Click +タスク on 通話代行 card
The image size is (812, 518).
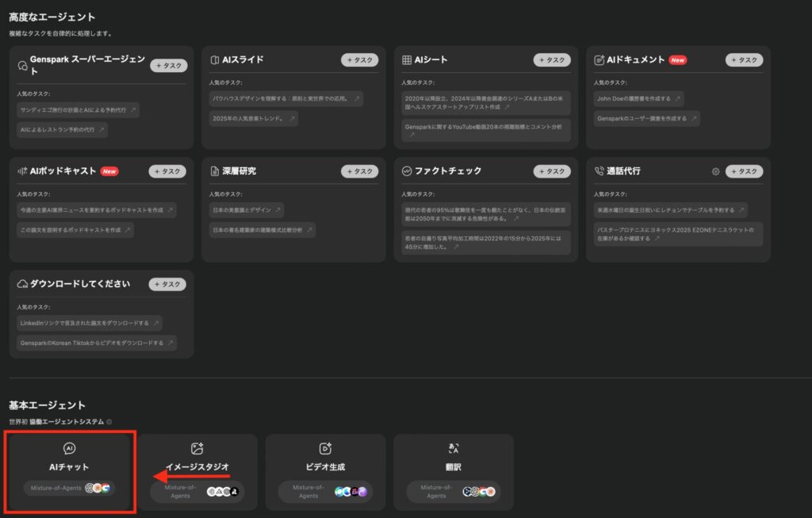tap(744, 171)
